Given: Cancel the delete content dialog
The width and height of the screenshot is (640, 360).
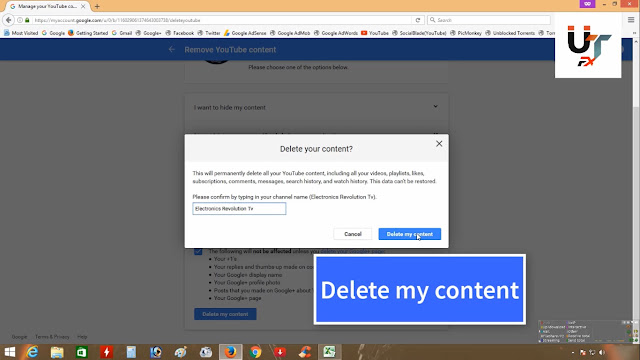Looking at the screenshot, I should (x=353, y=234).
